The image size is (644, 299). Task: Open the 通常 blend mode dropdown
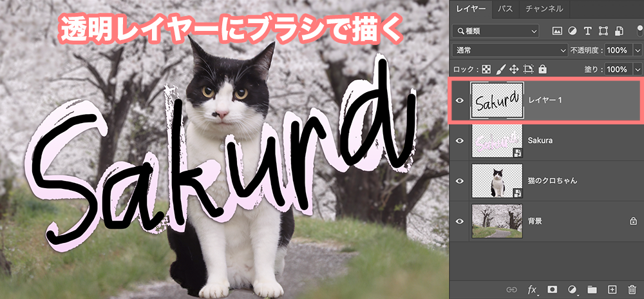tap(509, 50)
